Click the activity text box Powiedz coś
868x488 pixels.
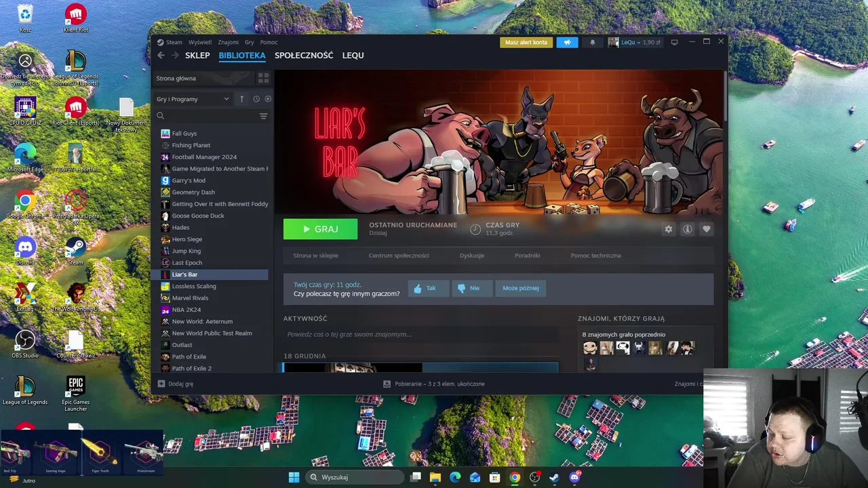(420, 334)
